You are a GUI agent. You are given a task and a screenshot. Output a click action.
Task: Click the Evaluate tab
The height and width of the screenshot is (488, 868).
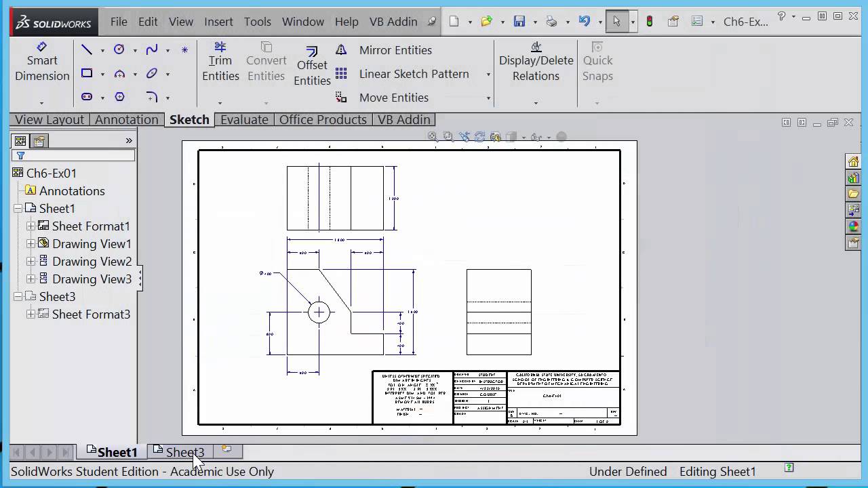(x=244, y=120)
